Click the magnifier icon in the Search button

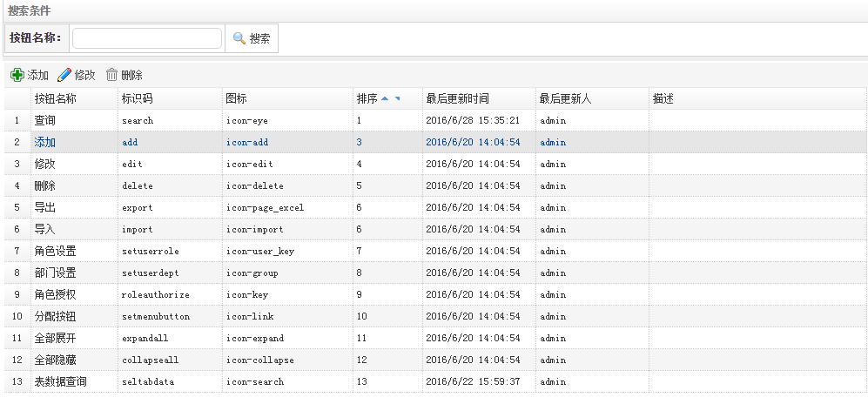239,38
